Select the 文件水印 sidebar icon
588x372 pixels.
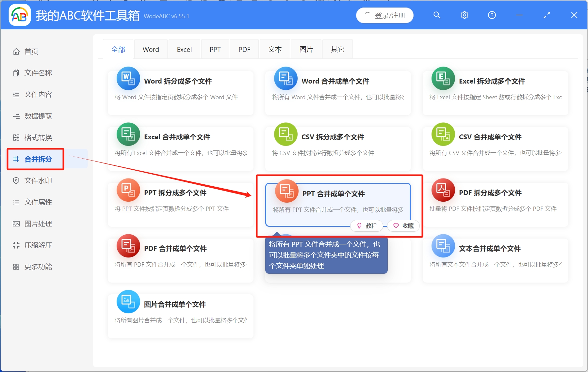[x=16, y=180]
